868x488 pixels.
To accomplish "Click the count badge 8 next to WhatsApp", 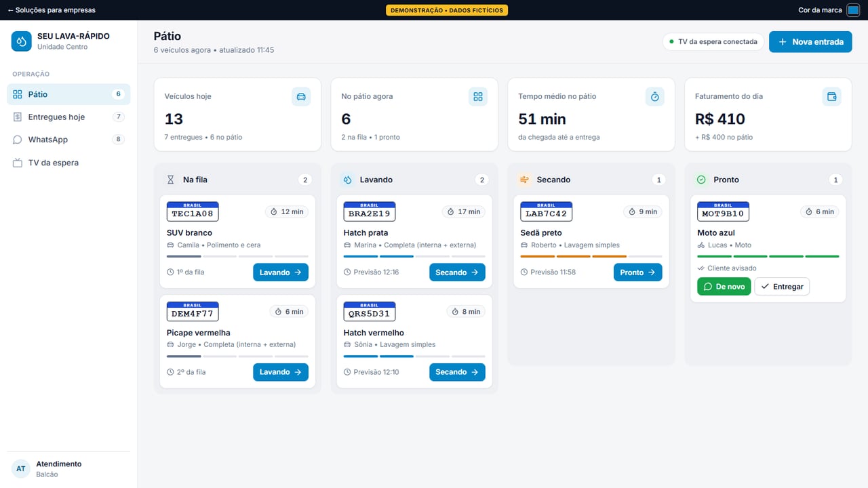I will (118, 140).
